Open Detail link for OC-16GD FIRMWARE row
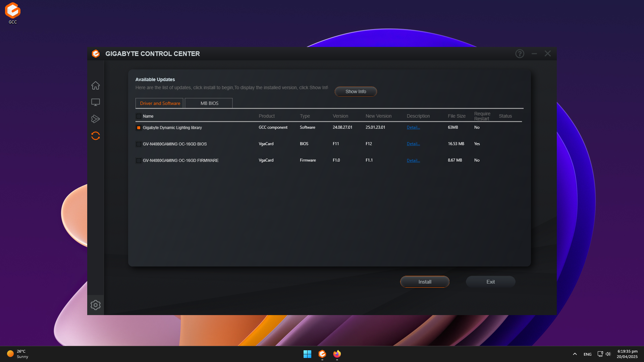Screen dimensions: 644x362 [413, 161]
